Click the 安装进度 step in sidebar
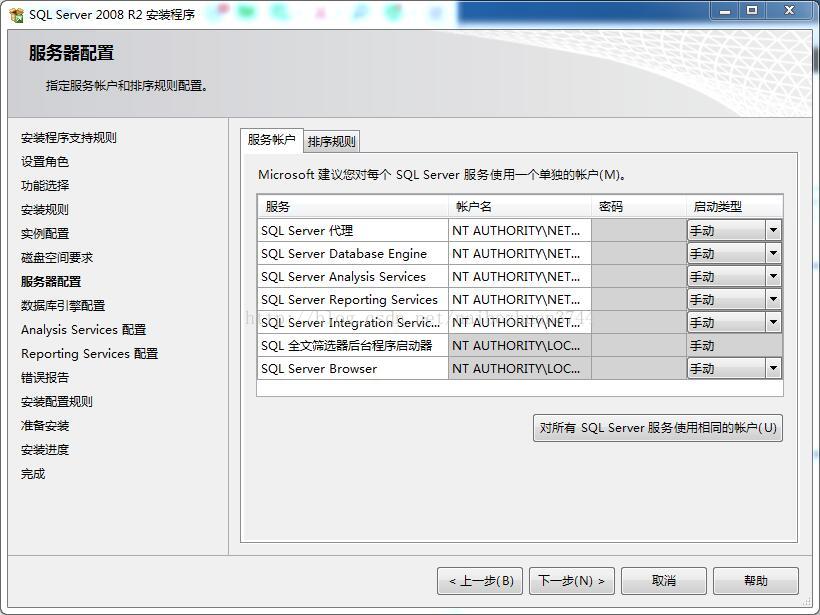 click(x=44, y=450)
